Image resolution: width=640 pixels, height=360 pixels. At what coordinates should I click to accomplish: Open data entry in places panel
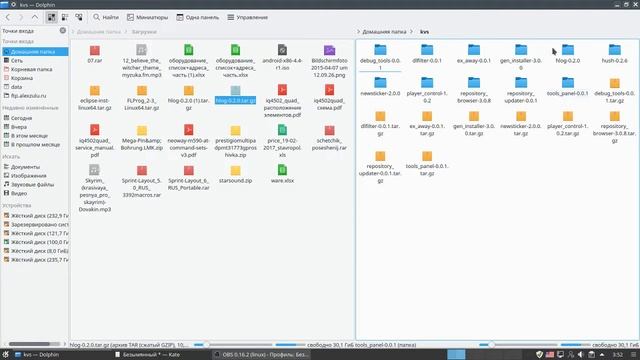35,87
